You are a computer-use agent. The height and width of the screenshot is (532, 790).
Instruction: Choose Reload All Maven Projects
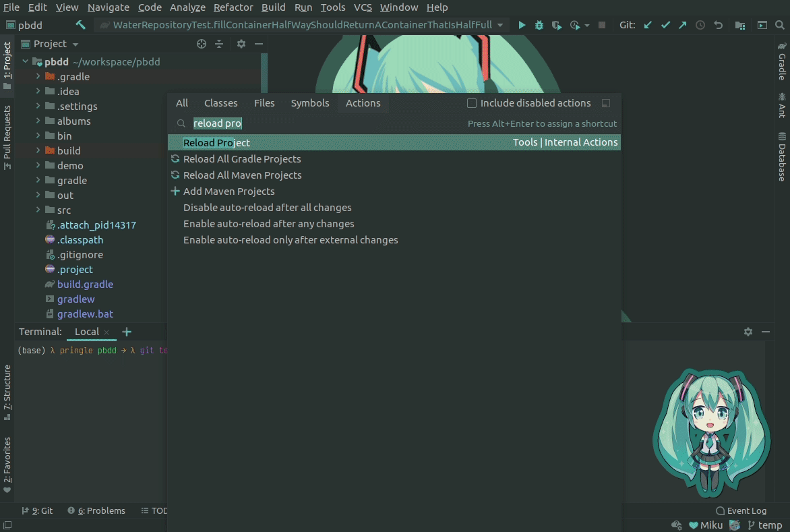[x=394, y=175]
